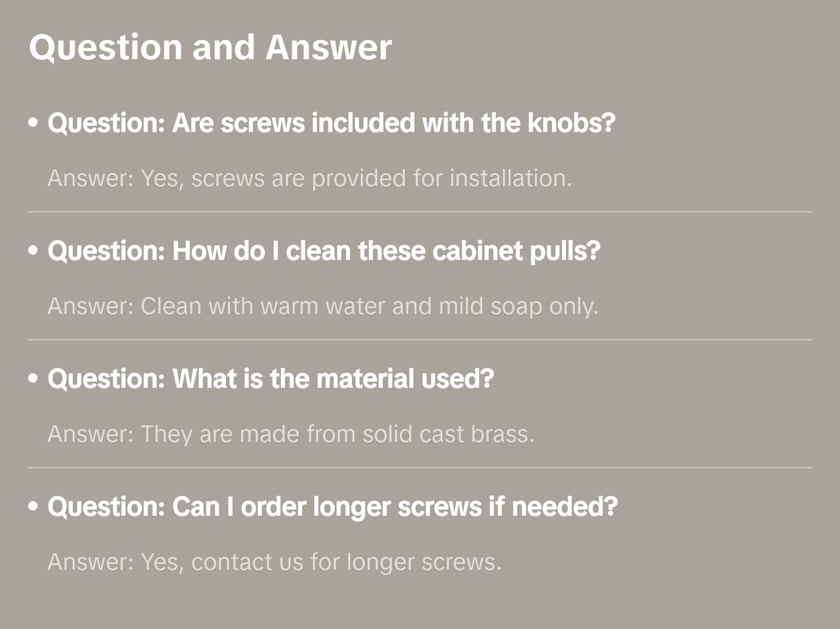Click the divider line below the cast brass answer
The height and width of the screenshot is (629, 840).
click(x=420, y=468)
